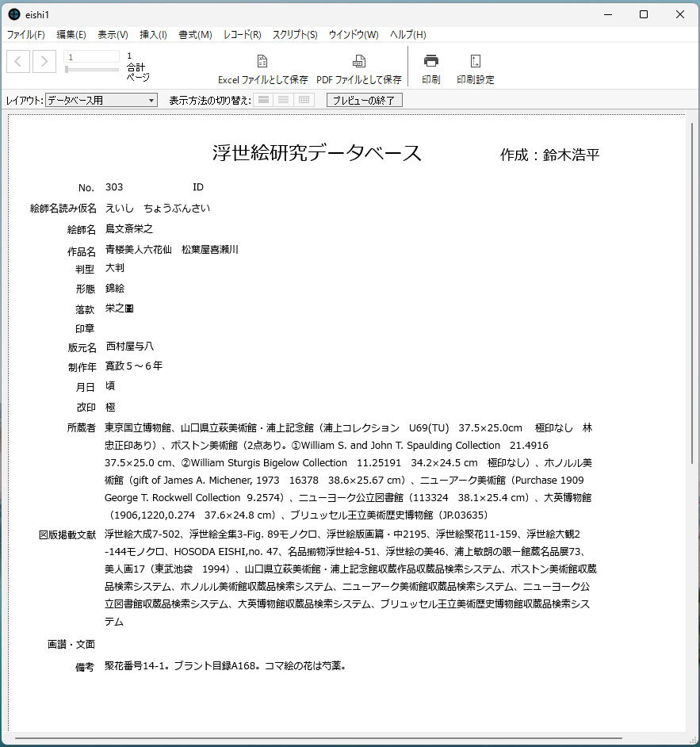Click the ID field label
The image size is (700, 747).
click(x=198, y=187)
